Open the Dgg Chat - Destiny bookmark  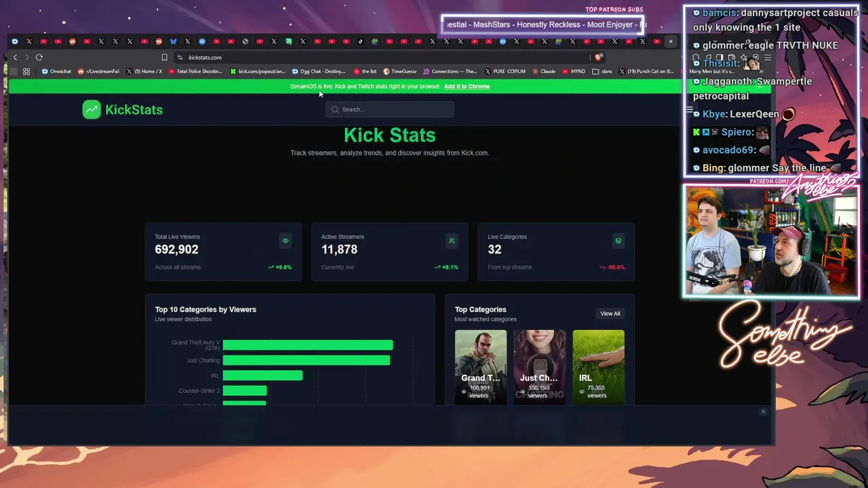(x=319, y=71)
